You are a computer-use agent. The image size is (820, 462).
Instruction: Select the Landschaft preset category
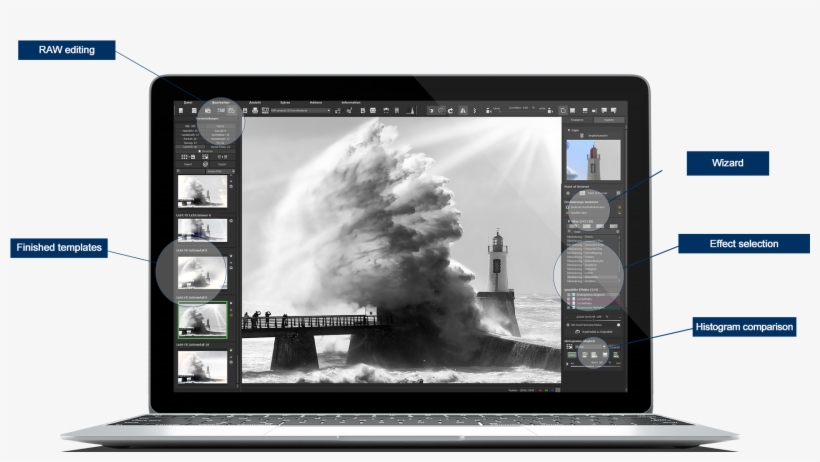click(x=190, y=134)
